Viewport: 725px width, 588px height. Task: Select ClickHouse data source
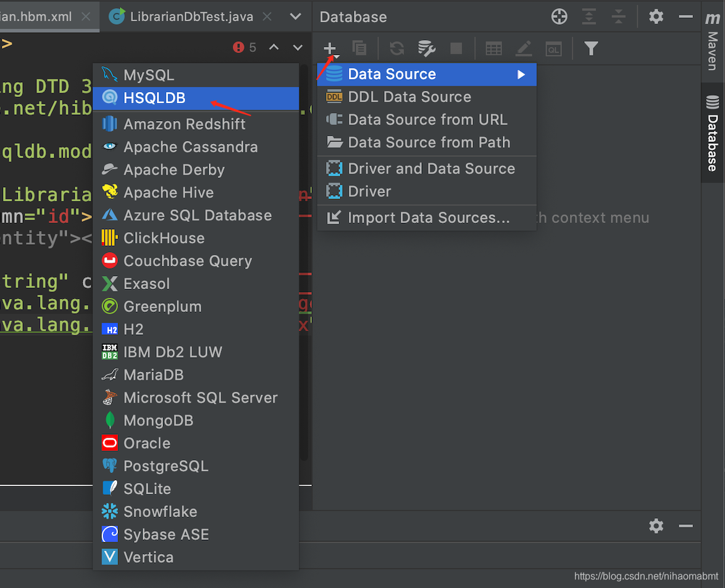(196, 238)
